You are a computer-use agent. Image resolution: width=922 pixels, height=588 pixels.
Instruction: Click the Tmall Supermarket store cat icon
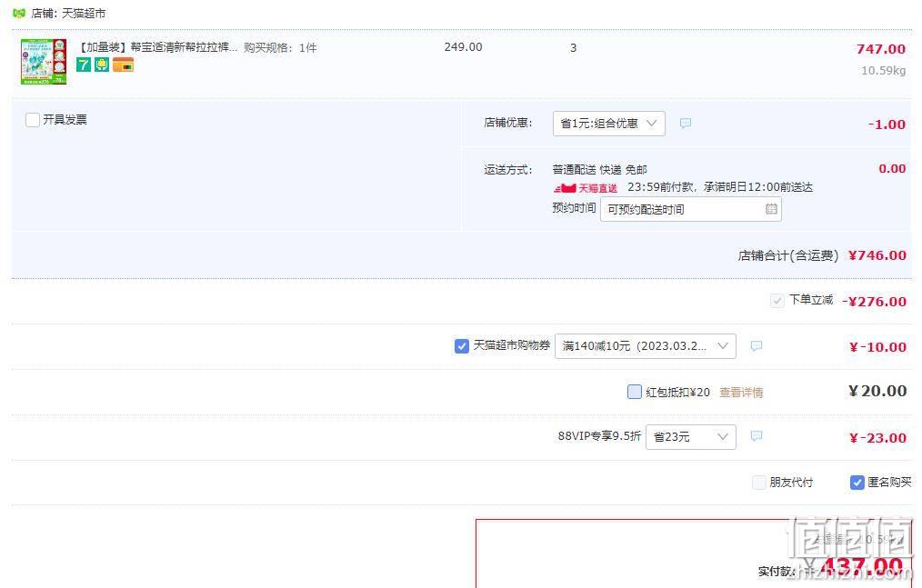[x=19, y=13]
